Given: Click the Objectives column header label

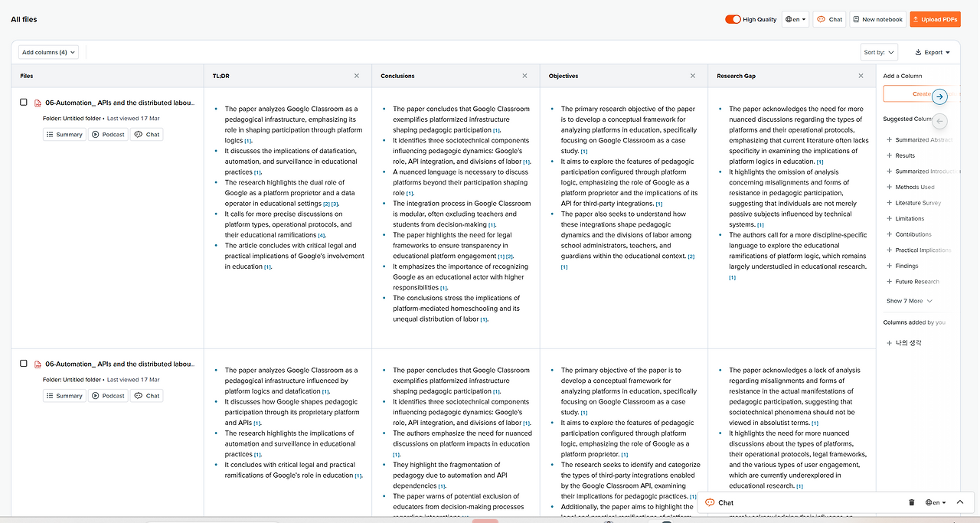Looking at the screenshot, I should coord(563,76).
